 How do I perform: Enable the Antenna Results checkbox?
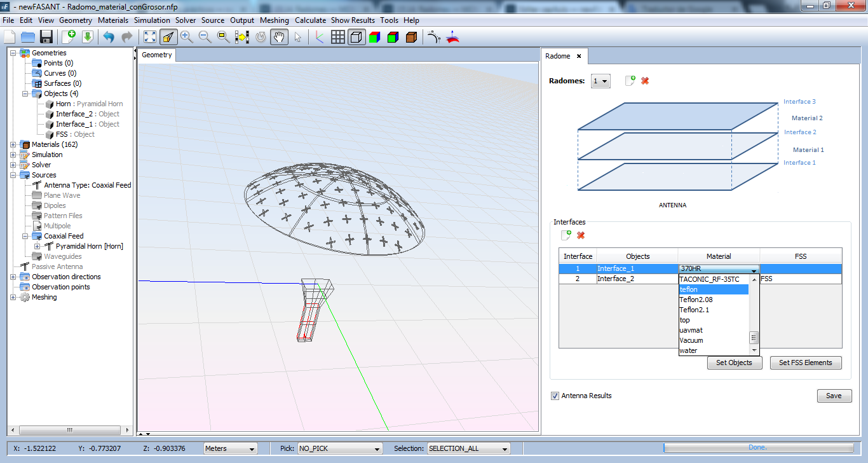click(x=555, y=396)
